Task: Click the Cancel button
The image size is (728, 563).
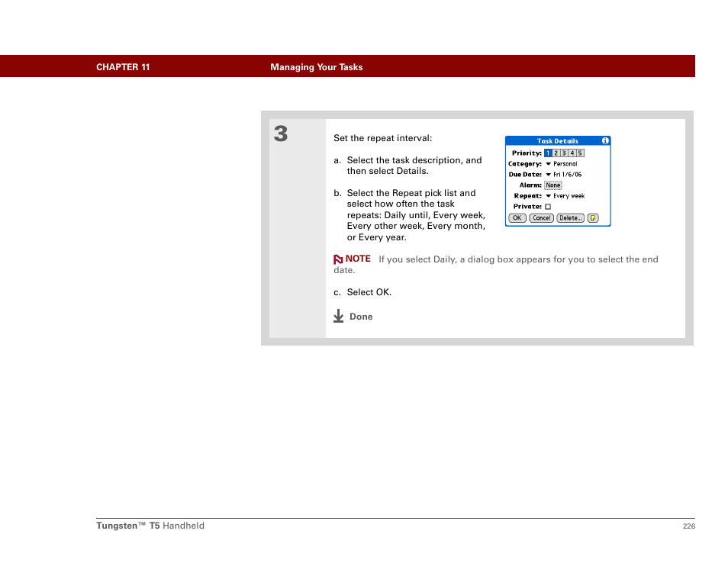Action: pyautogui.click(x=541, y=217)
